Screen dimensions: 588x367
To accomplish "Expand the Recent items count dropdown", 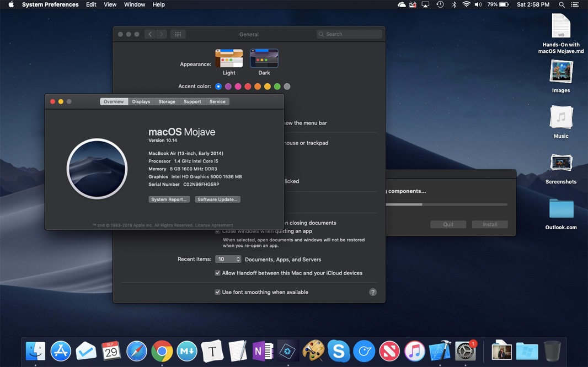I will click(228, 259).
